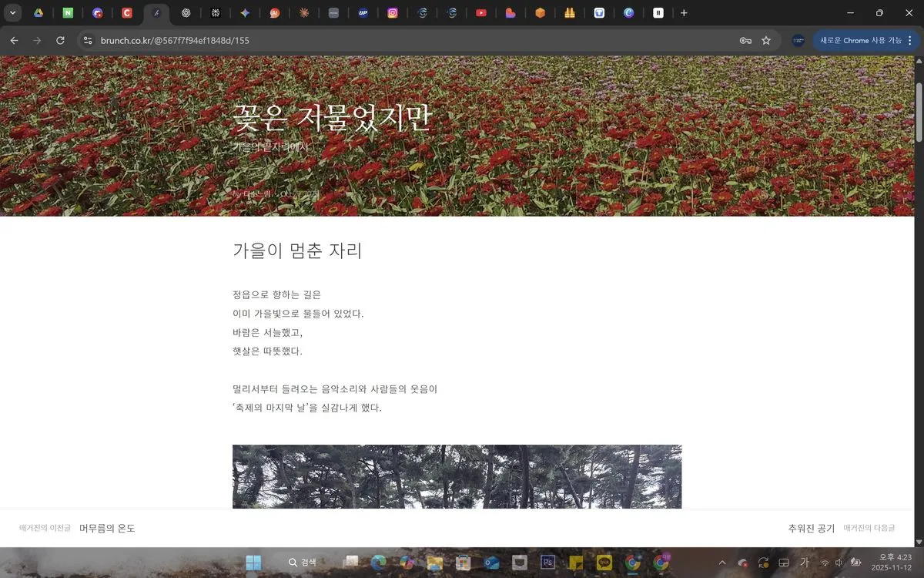Reload the current Brunch page
The height and width of the screenshot is (578, 924).
pyautogui.click(x=60, y=40)
